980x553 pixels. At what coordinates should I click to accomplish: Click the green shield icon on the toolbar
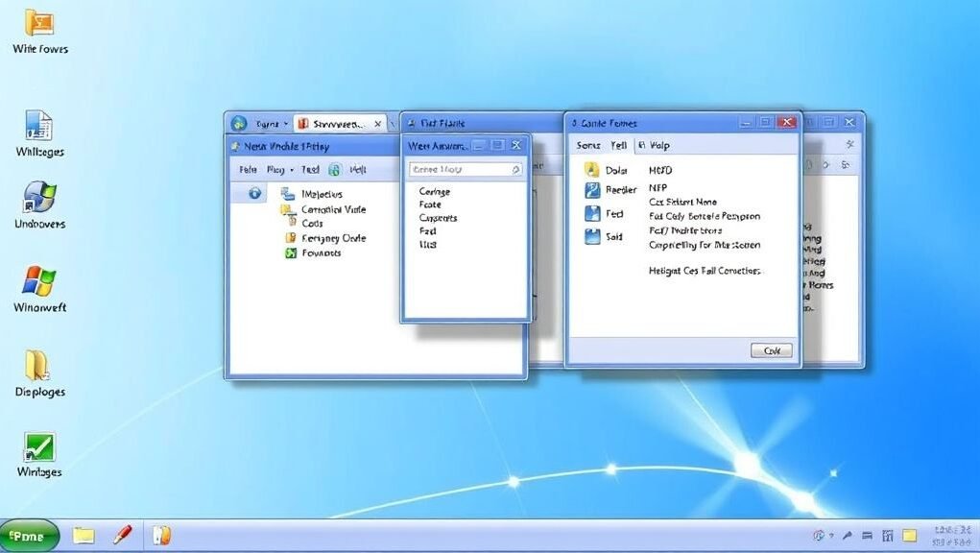[334, 169]
